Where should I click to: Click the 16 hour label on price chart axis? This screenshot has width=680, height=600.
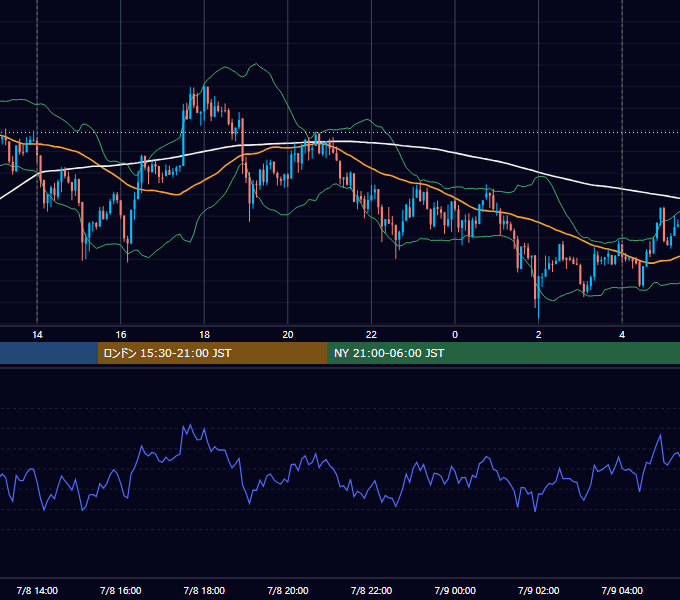point(121,335)
